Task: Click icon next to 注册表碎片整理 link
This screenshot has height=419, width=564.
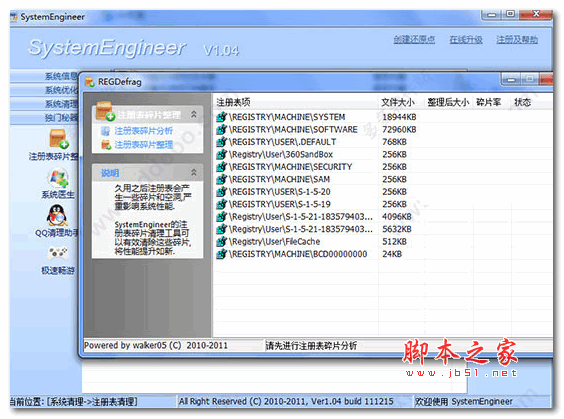Action: pyautogui.click(x=106, y=145)
